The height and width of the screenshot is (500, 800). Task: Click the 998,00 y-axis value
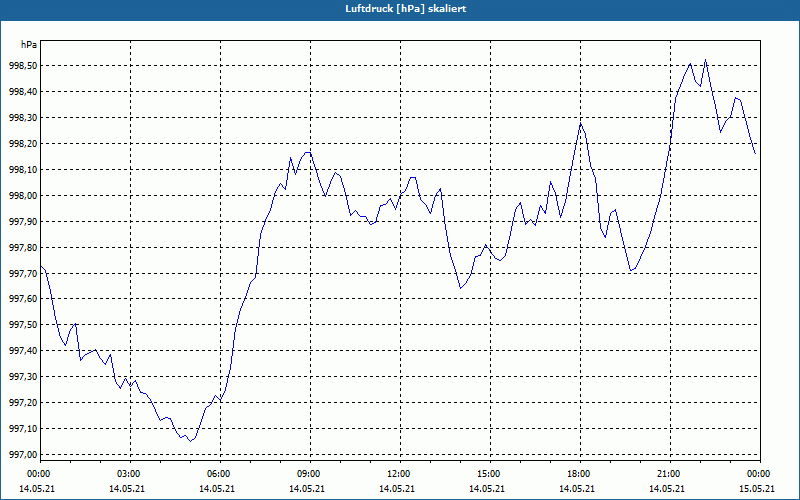point(24,195)
